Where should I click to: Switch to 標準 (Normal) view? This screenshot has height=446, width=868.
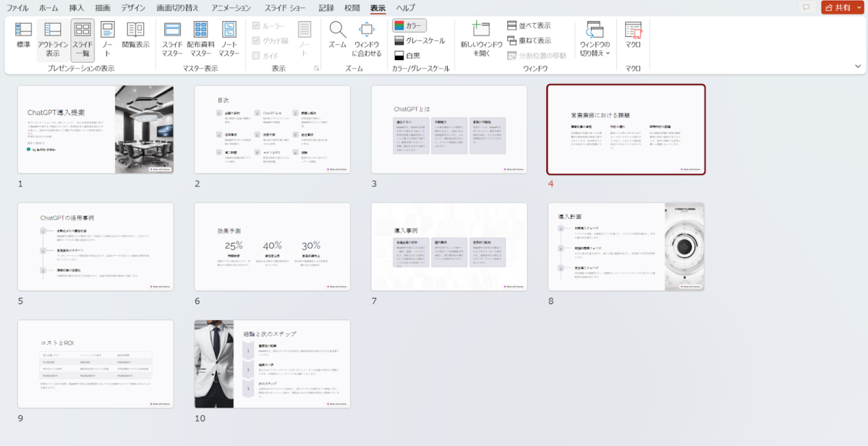[x=24, y=38]
